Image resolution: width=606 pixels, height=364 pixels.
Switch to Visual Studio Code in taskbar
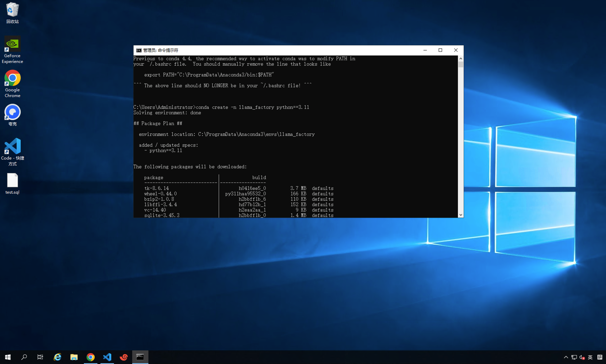click(x=107, y=357)
